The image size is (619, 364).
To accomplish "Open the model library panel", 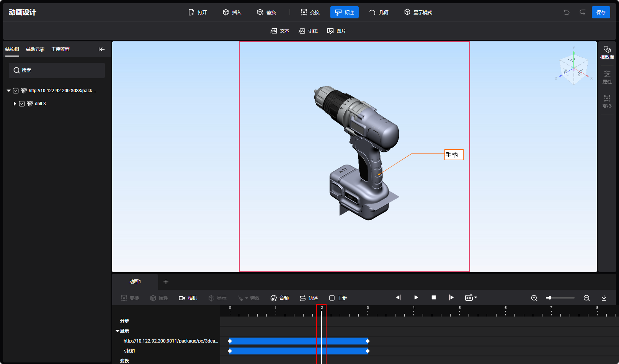I will pos(607,52).
